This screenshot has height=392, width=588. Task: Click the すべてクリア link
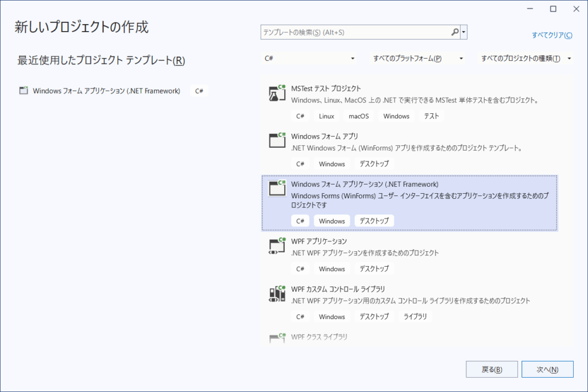[552, 35]
